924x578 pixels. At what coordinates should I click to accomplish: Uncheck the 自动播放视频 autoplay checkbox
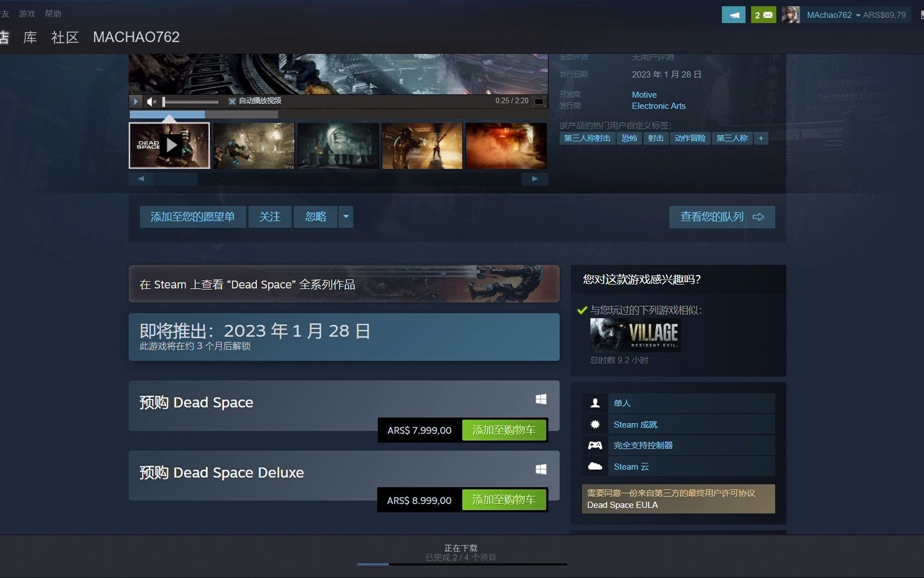232,101
